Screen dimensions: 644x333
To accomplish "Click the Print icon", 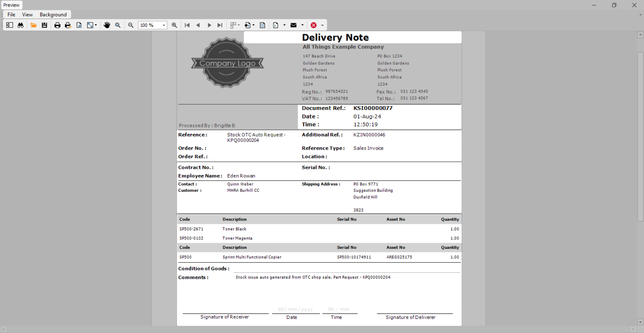I will tap(57, 25).
